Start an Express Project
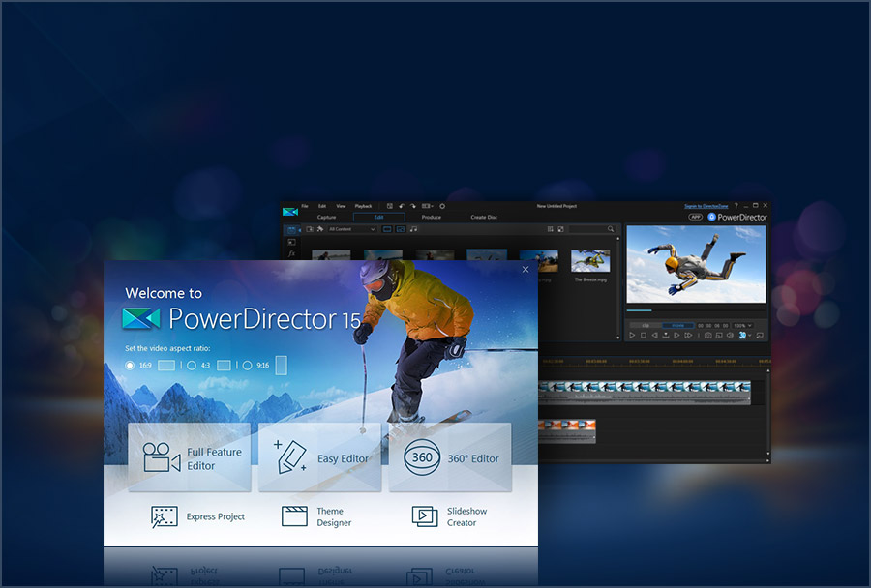This screenshot has width=871, height=588. click(197, 516)
